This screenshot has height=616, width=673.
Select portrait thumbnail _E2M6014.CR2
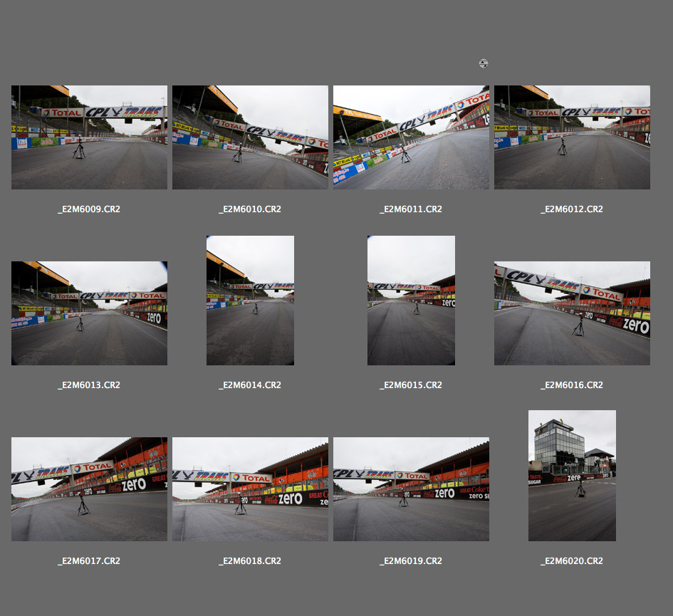coord(250,301)
